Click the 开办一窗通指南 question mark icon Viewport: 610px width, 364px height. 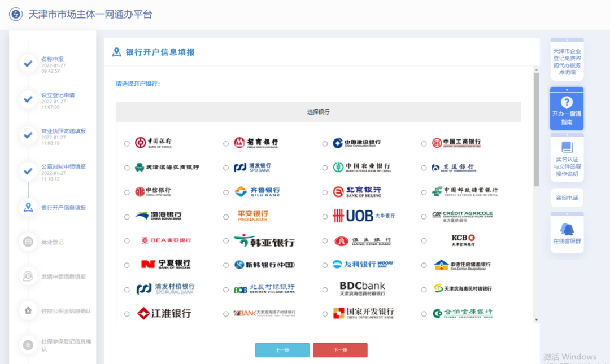point(567,102)
